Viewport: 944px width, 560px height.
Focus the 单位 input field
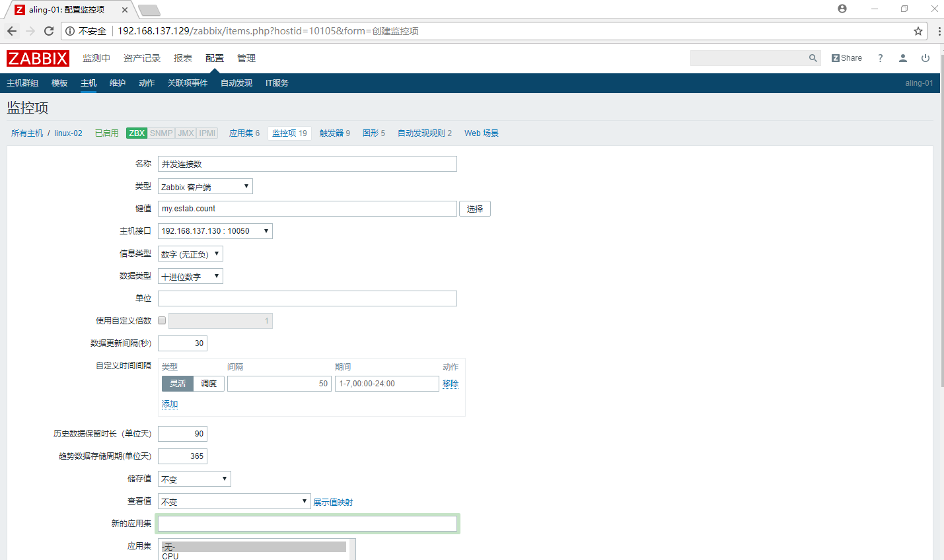(x=307, y=298)
